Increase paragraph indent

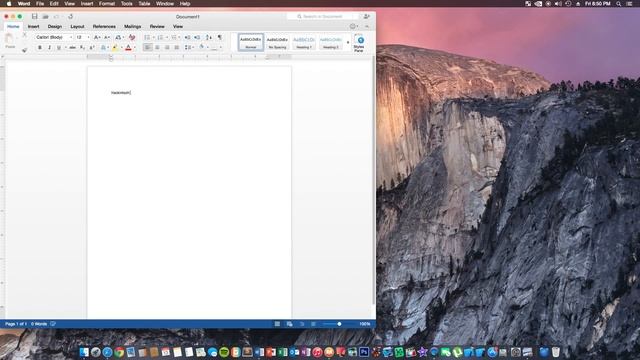(197, 37)
